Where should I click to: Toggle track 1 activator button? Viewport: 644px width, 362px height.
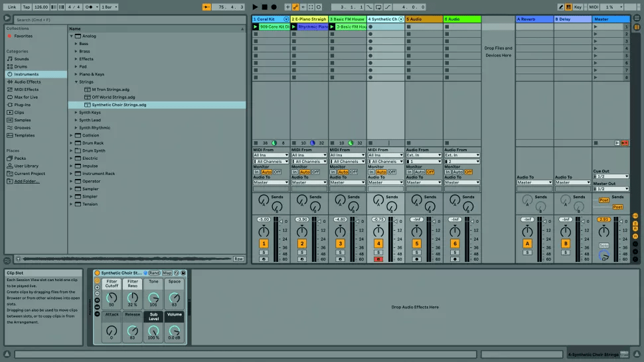[264, 244]
